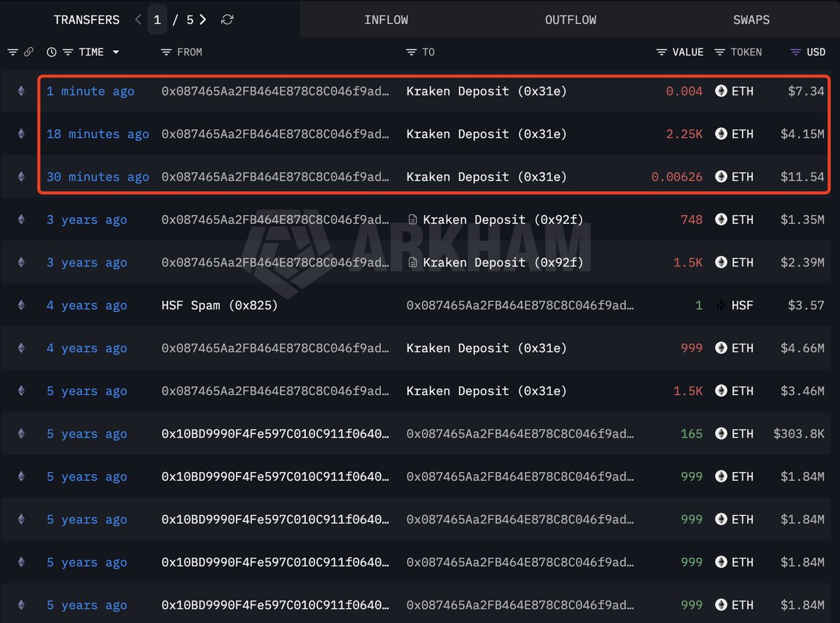The image size is (840, 623).
Task: Open the HSF Spam (0x825) sender entity
Action: [x=220, y=305]
